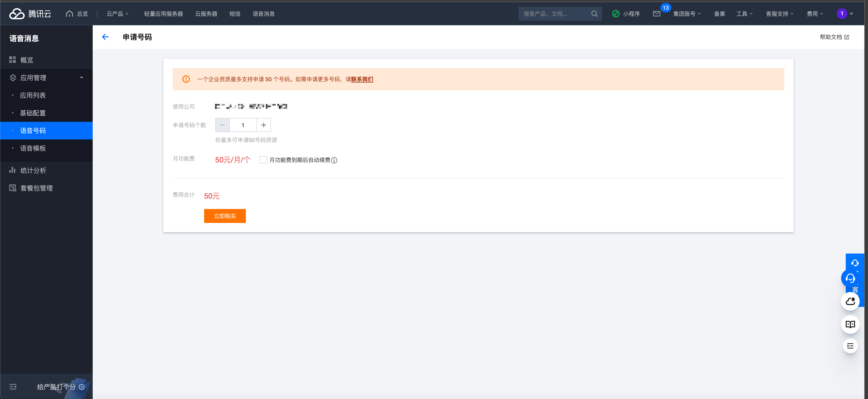
Task: Click the search magnifier icon
Action: (x=594, y=14)
